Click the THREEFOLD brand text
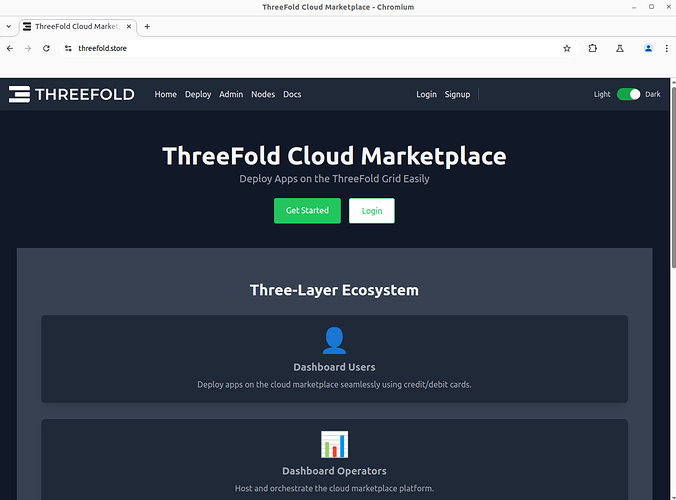 [84, 94]
